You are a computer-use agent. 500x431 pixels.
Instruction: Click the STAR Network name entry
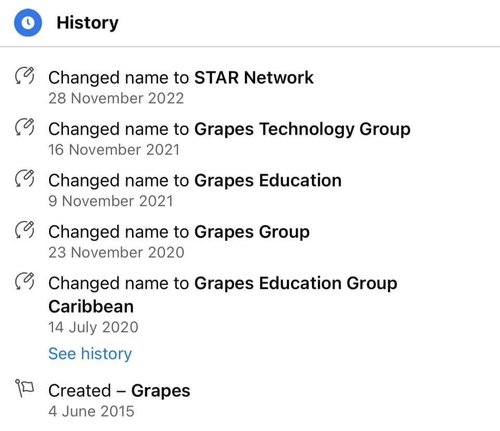click(x=181, y=78)
